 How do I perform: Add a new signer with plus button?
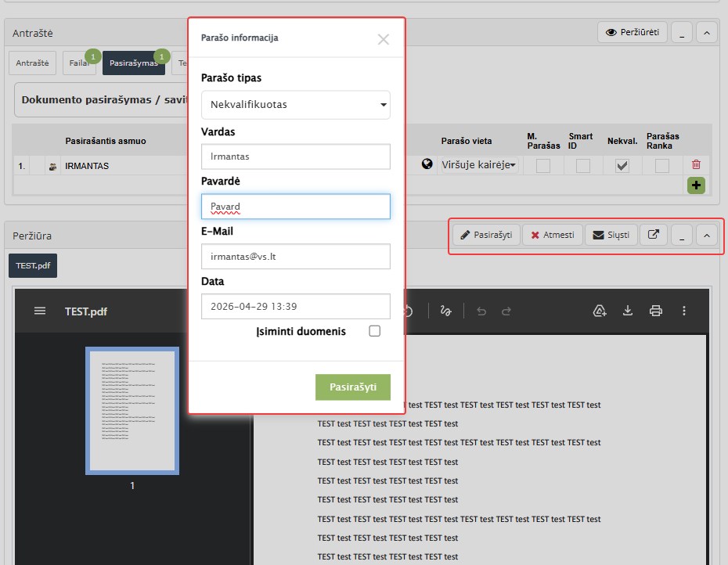pos(696,185)
